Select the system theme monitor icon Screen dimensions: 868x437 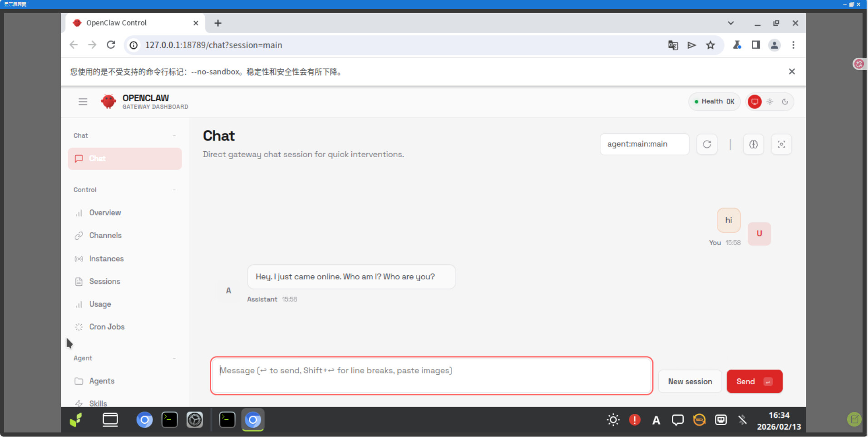754,102
